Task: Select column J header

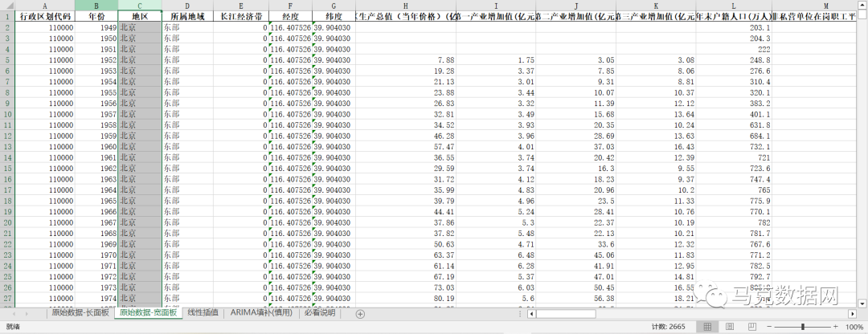Action: tap(575, 5)
